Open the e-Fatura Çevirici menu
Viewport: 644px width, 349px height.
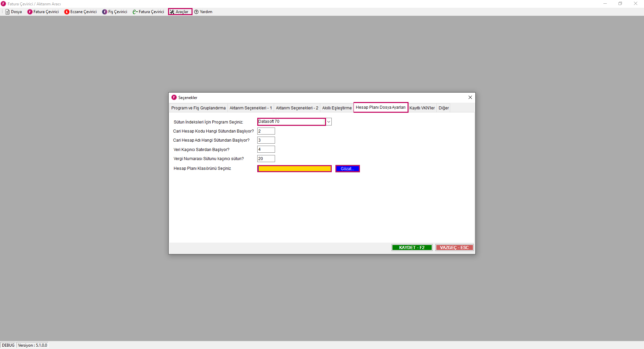148,12
